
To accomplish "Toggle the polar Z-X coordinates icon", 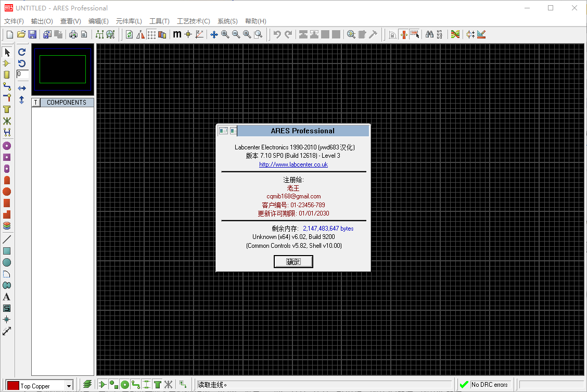I will click(x=199, y=34).
